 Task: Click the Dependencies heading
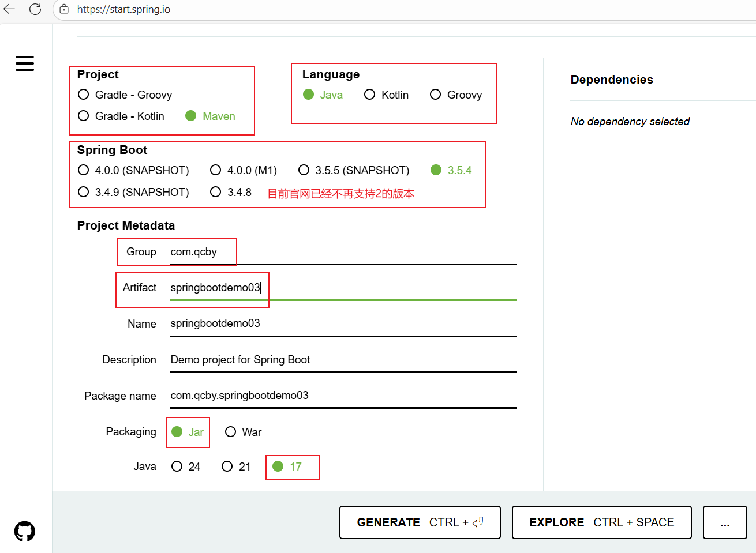(x=612, y=80)
